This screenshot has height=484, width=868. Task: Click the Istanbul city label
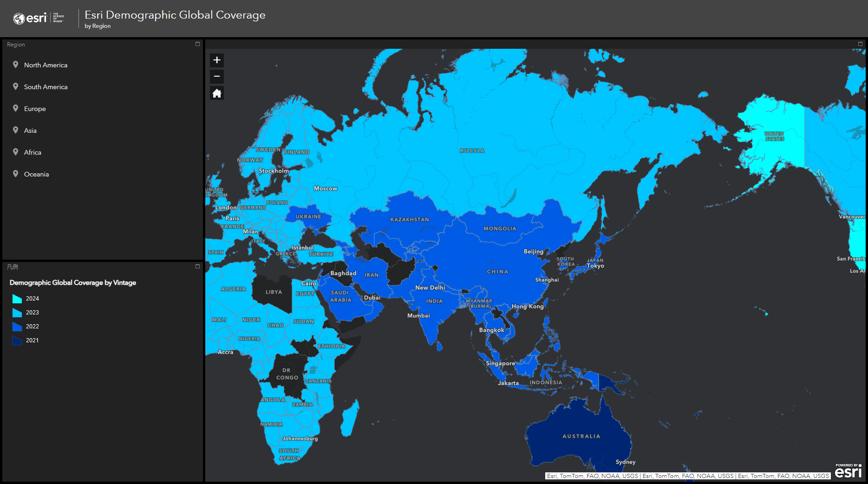tap(302, 248)
